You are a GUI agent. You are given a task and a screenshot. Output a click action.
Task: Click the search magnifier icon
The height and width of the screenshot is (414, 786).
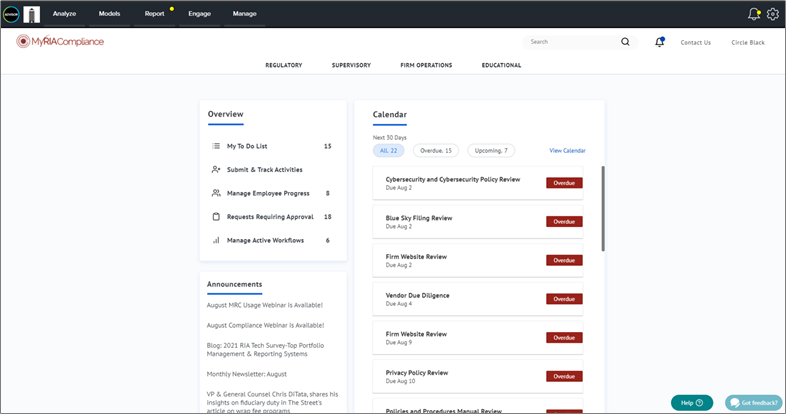pyautogui.click(x=625, y=42)
